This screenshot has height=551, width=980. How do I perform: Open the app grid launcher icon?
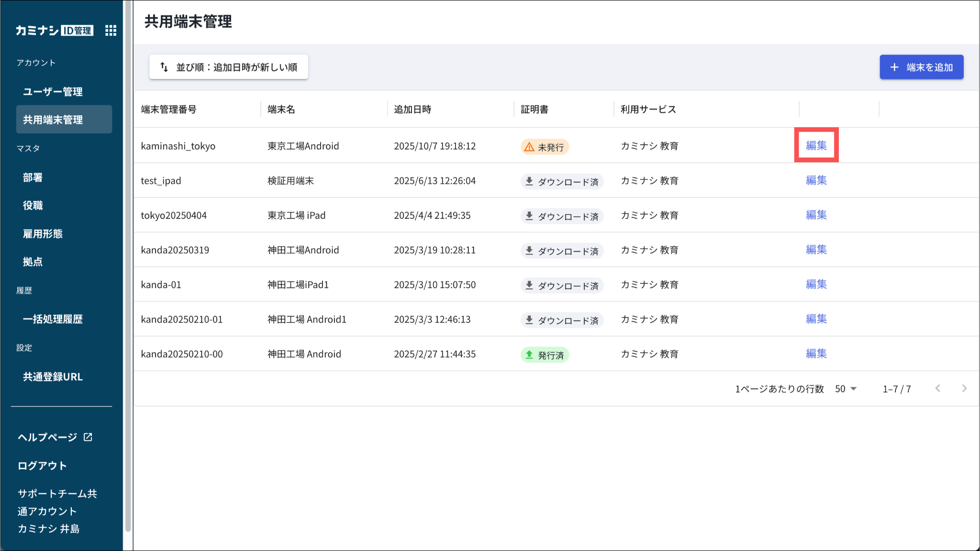[x=111, y=31]
